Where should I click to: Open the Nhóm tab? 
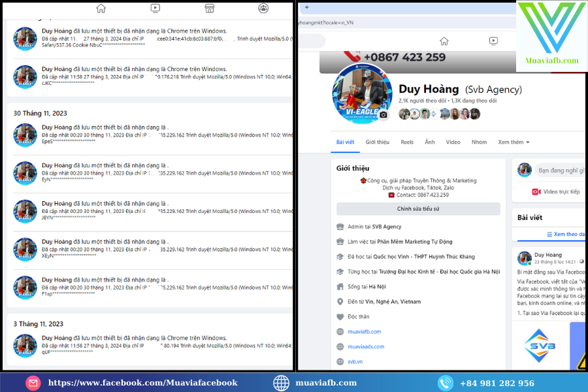coord(480,142)
